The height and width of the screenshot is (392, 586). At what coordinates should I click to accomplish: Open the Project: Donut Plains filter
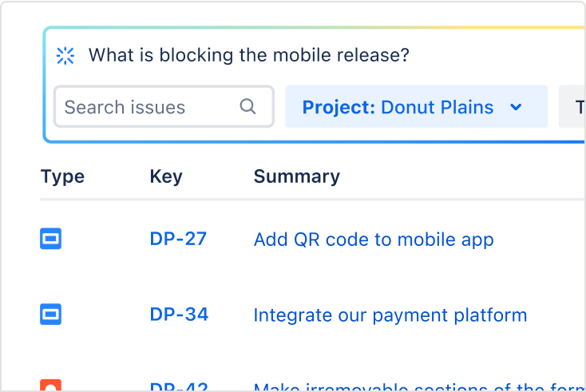pyautogui.click(x=398, y=107)
